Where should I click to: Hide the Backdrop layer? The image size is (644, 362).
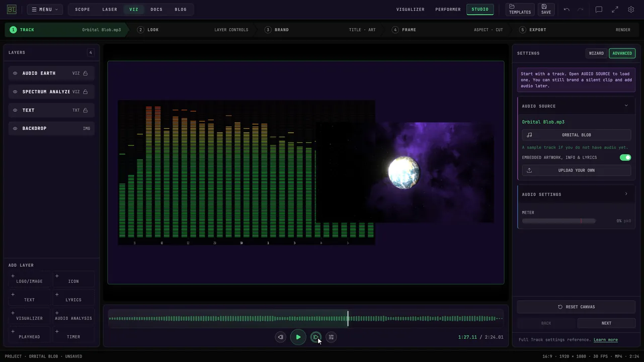[15, 128]
